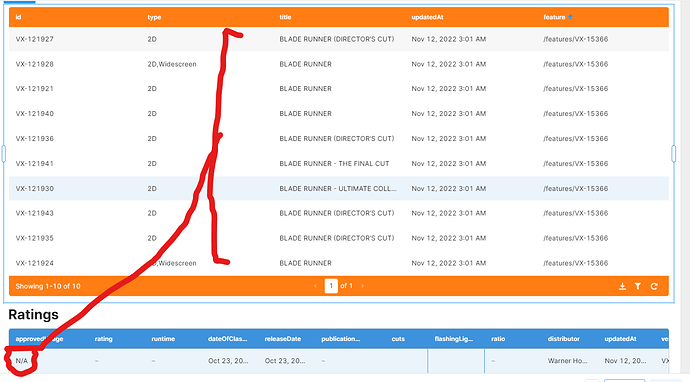Select row VX-121927 Director's Cut
The height and width of the screenshot is (382, 690).
tap(339, 39)
